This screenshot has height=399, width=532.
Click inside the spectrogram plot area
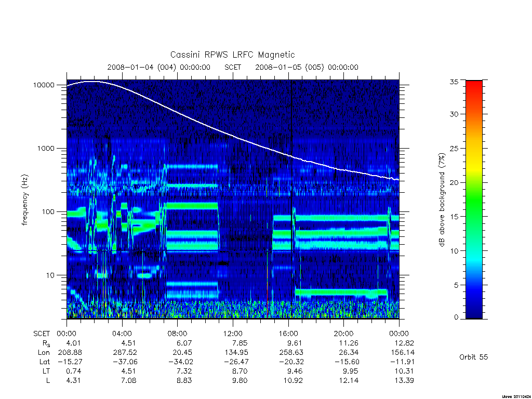(233, 199)
